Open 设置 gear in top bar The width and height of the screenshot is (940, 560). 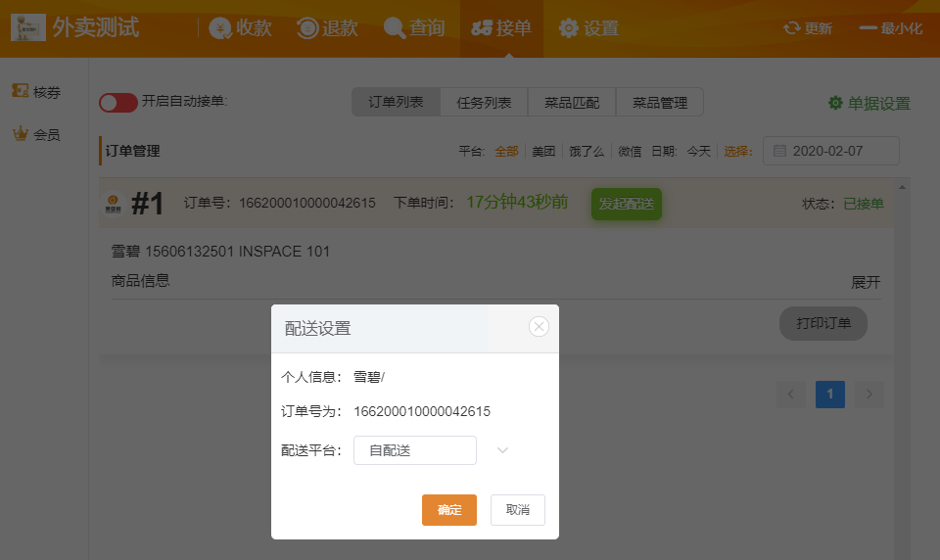569,28
